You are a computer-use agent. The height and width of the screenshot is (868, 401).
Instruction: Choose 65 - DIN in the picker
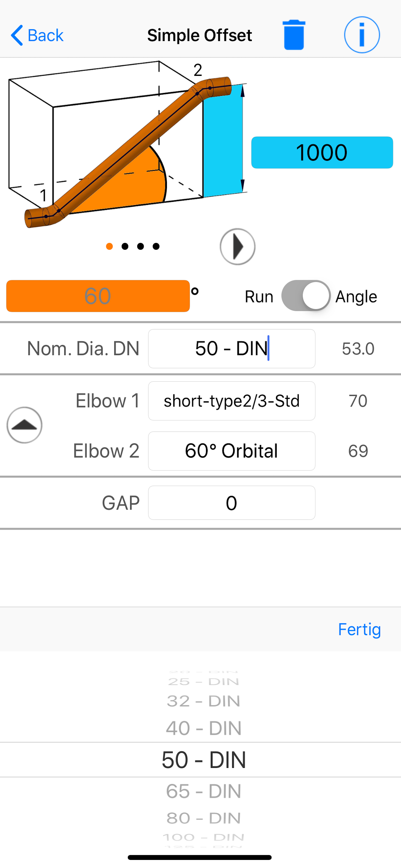(x=203, y=791)
